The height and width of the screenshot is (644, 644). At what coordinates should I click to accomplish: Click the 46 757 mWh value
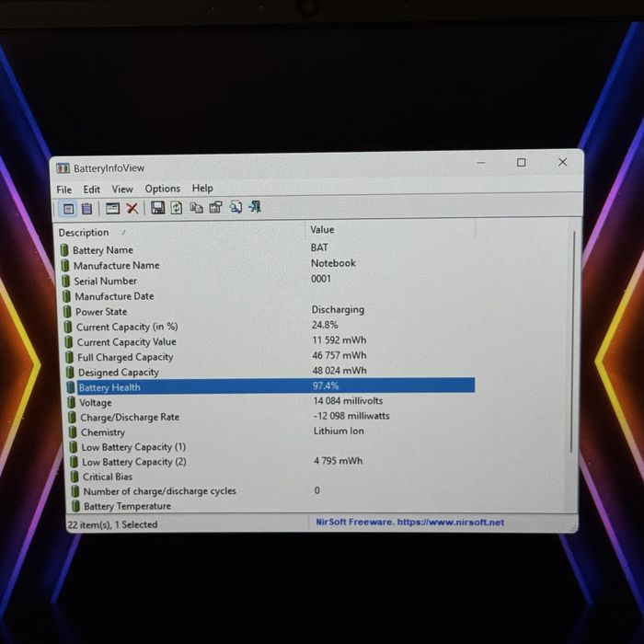tap(339, 355)
